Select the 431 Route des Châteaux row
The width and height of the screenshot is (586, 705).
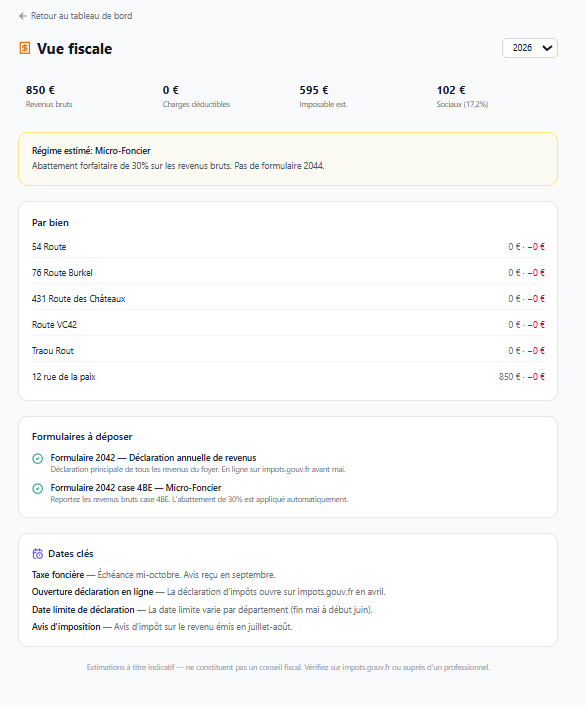pyautogui.click(x=288, y=299)
